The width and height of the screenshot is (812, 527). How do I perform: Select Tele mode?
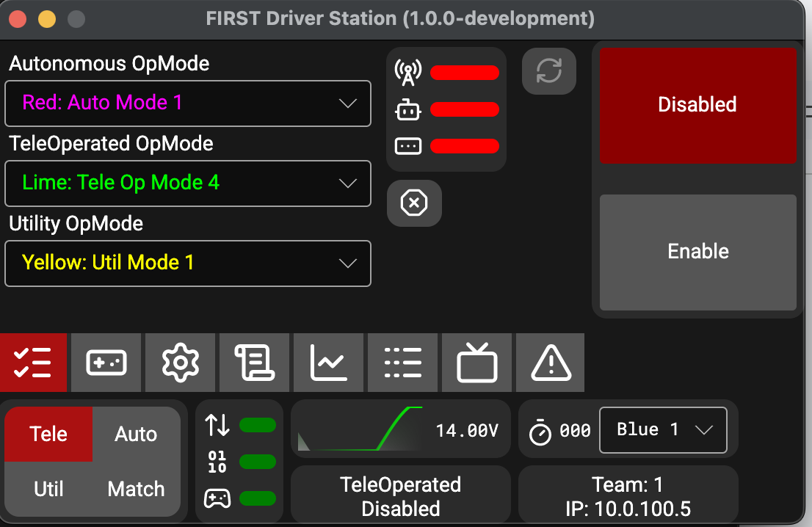click(48, 434)
